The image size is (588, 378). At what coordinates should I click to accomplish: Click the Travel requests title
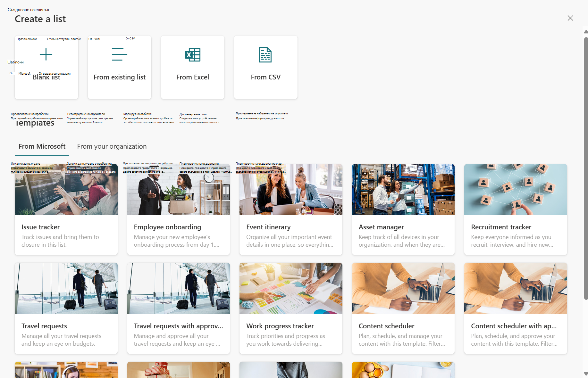click(44, 326)
